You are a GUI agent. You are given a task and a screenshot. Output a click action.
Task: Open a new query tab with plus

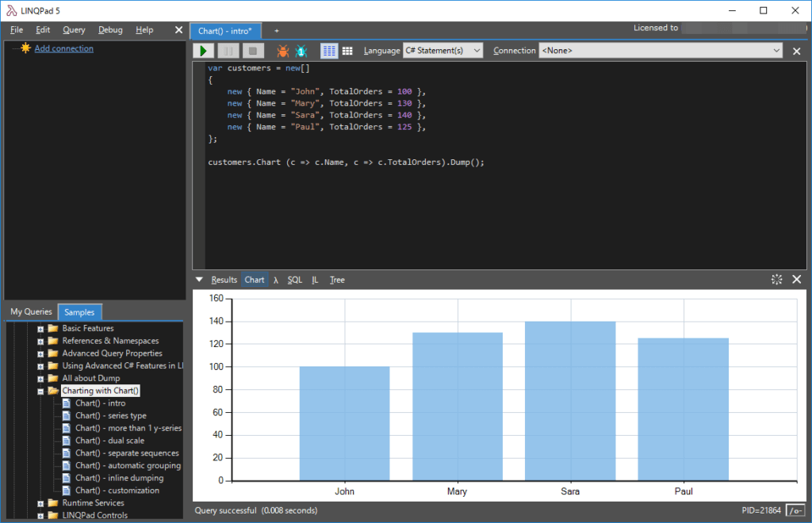click(x=277, y=31)
